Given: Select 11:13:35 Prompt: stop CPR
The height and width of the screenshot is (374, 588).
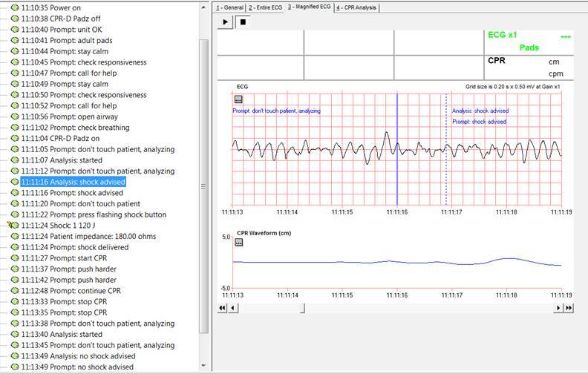Looking at the screenshot, I should (x=64, y=312).
